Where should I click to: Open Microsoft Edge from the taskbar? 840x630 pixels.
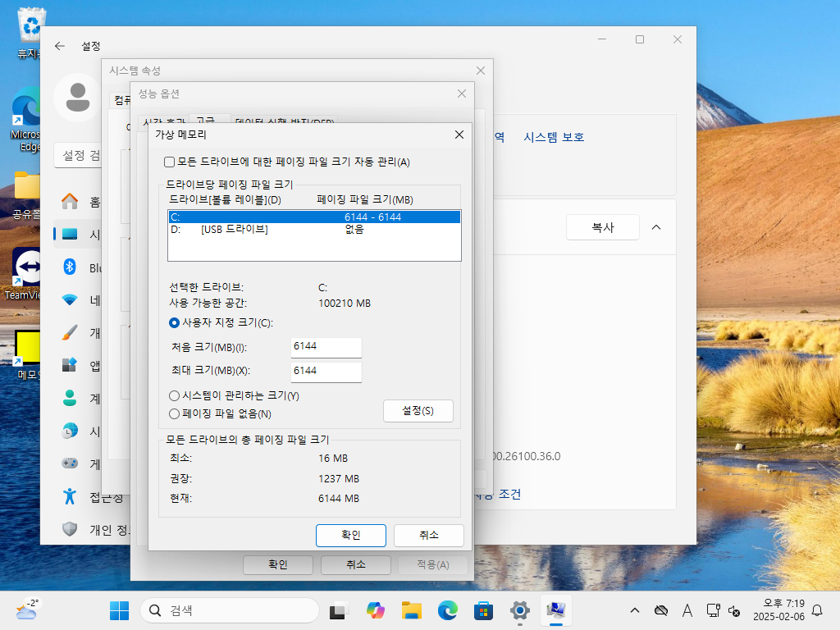[x=447, y=610]
